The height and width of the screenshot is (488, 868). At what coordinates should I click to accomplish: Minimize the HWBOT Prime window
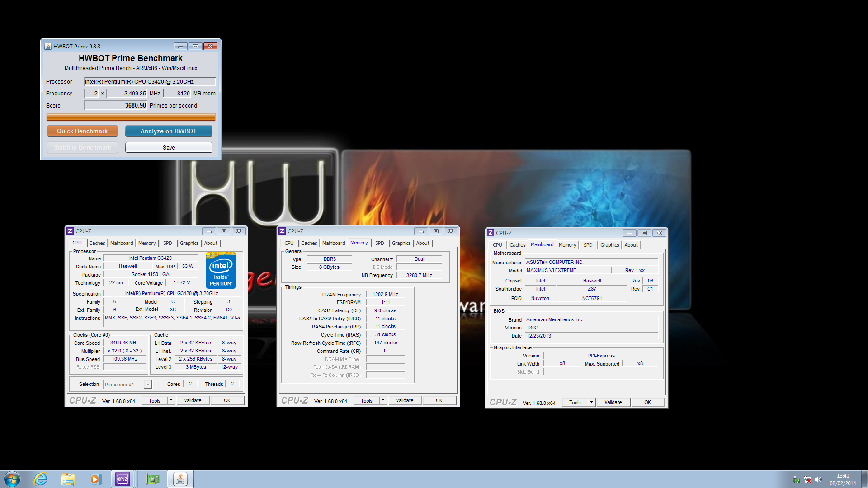coord(180,46)
